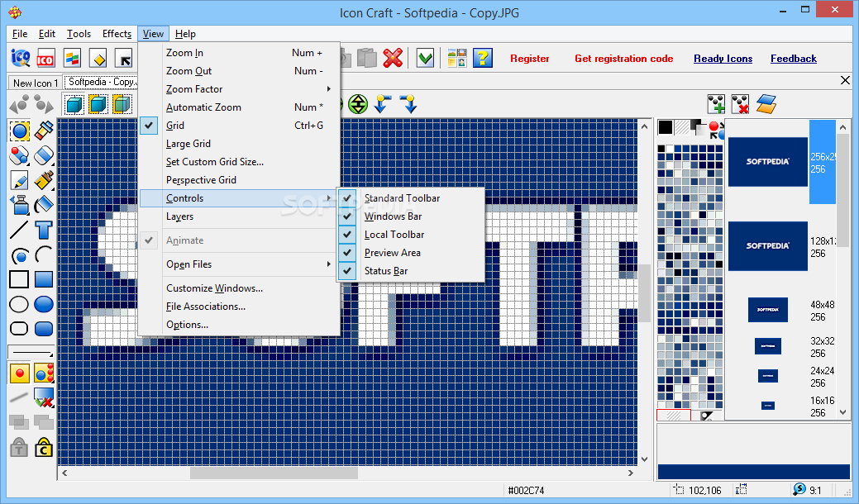Click the ICO search magnifier icon

pyautogui.click(x=21, y=58)
